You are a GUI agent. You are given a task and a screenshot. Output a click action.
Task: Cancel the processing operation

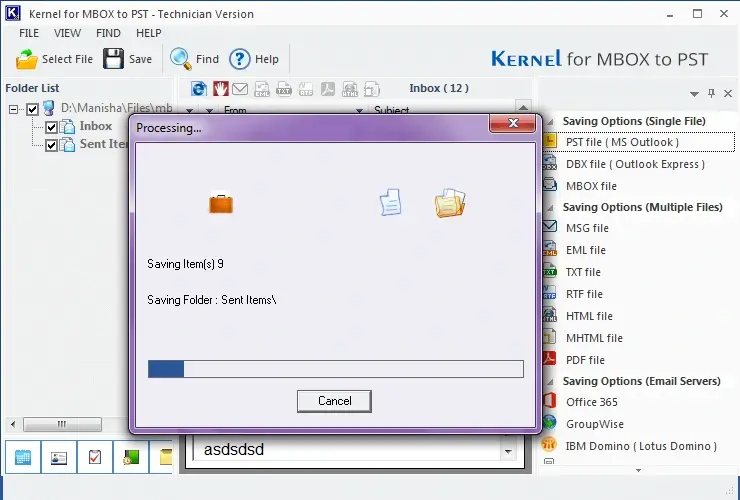pyautogui.click(x=334, y=401)
